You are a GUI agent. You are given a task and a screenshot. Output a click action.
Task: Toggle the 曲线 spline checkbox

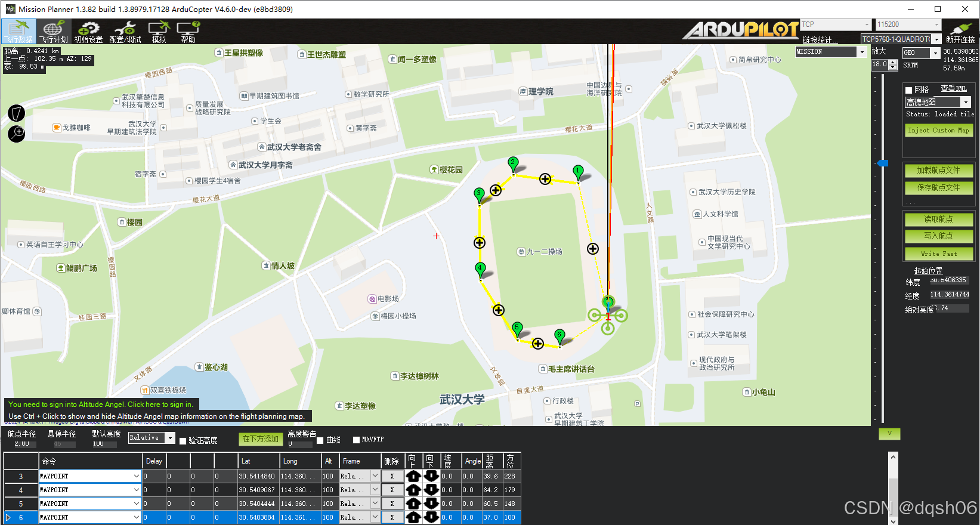320,440
